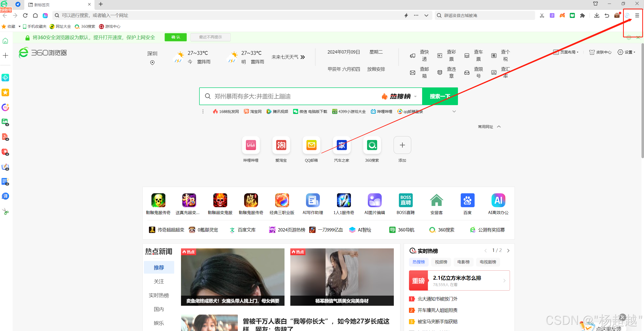The height and width of the screenshot is (331, 644).
Task: Open the downloads icon in toolbar
Action: tap(597, 16)
